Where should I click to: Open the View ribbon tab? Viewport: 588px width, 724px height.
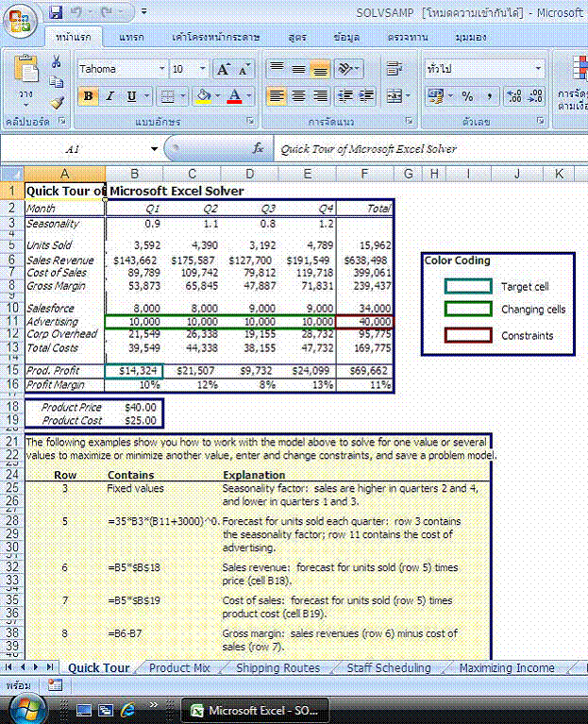470,37
